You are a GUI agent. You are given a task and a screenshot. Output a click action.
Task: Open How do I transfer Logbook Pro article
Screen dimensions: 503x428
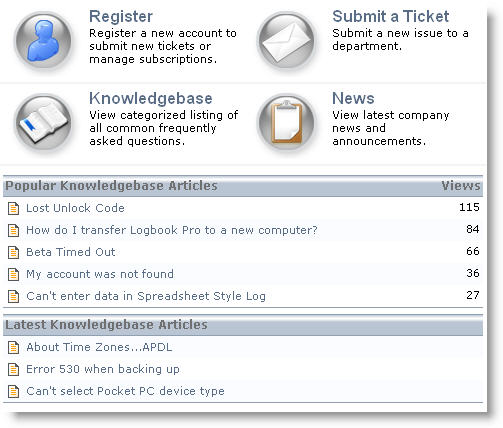point(172,230)
